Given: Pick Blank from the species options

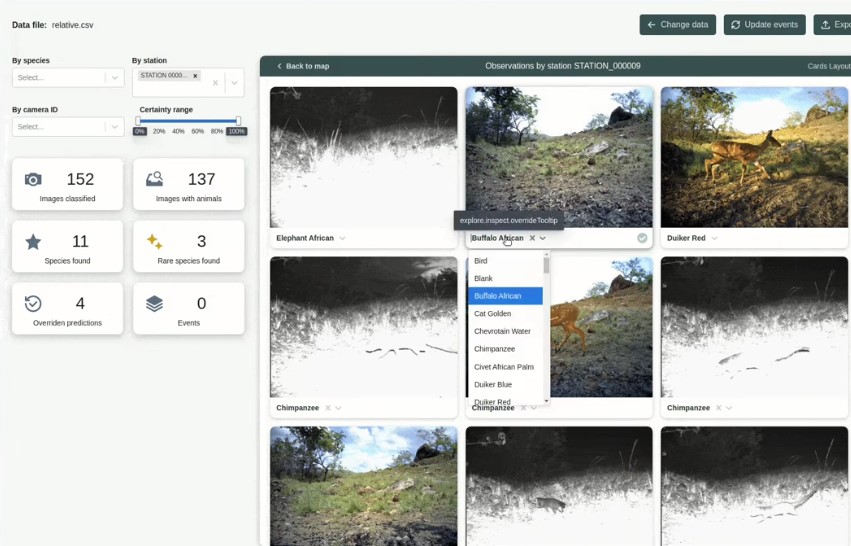Looking at the screenshot, I should click(x=483, y=279).
